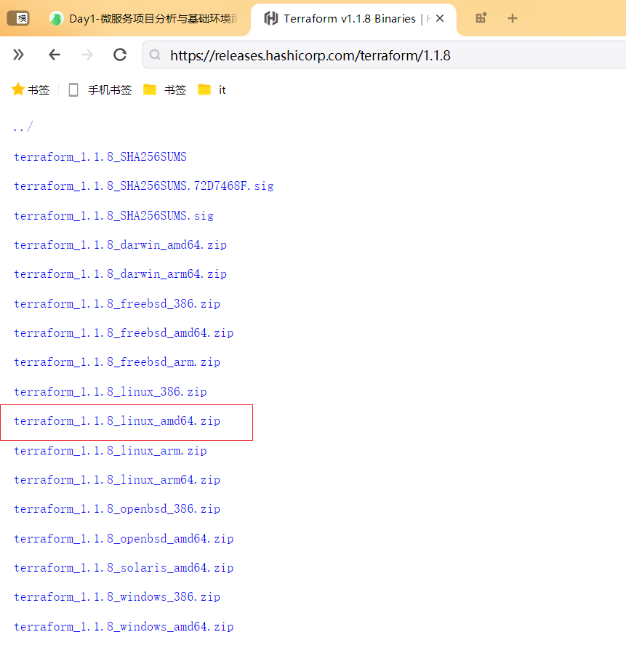
Task: Reload the Terraform releases page
Action: (120, 55)
